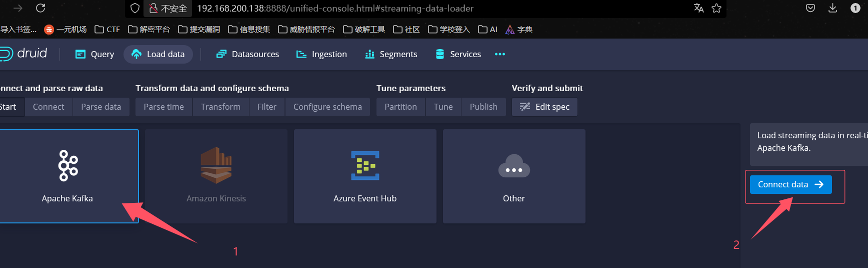Select the Partition step
The width and height of the screenshot is (868, 268).
[x=400, y=107]
